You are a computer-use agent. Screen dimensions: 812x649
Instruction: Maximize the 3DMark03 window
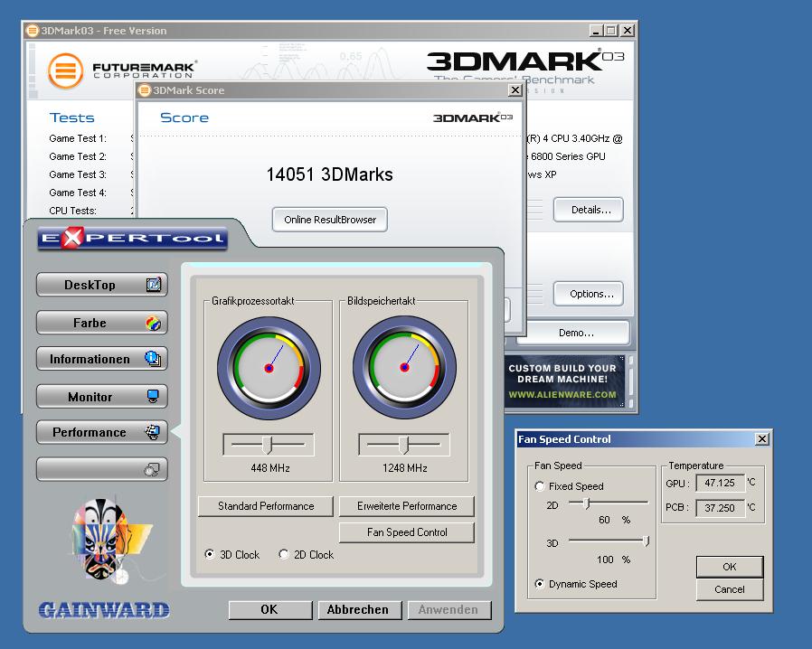611,31
